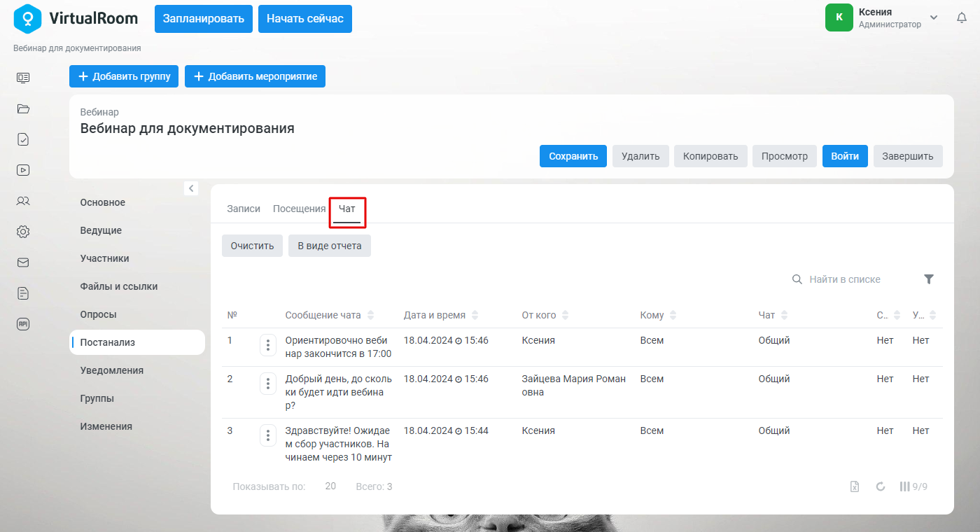The image size is (980, 532).
Task: Switch to the Посещения tab
Action: [300, 209]
